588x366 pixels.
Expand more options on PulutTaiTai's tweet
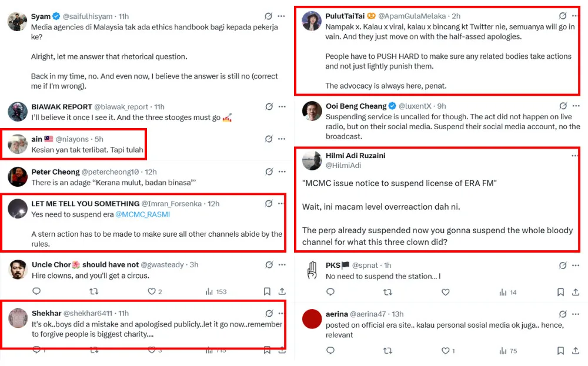coord(575,16)
